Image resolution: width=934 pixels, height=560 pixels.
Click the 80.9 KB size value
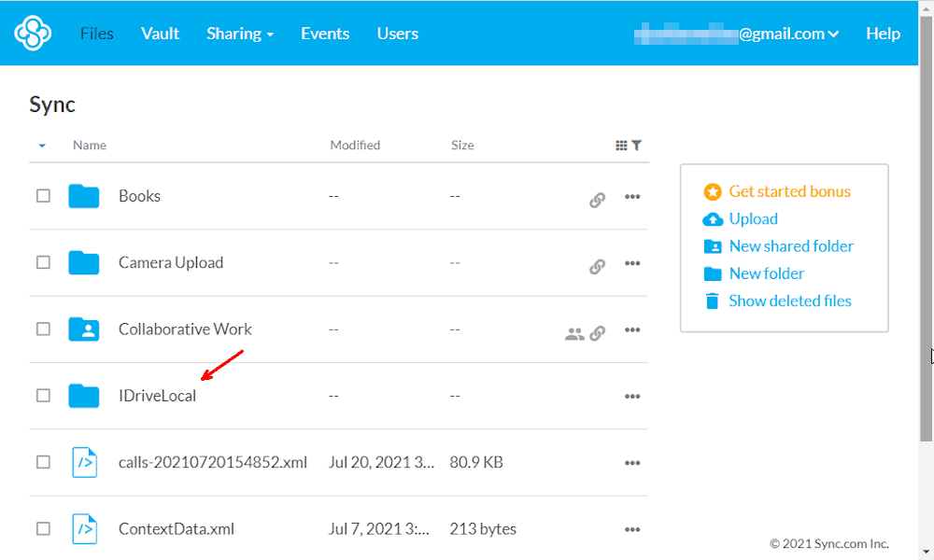[x=476, y=462]
